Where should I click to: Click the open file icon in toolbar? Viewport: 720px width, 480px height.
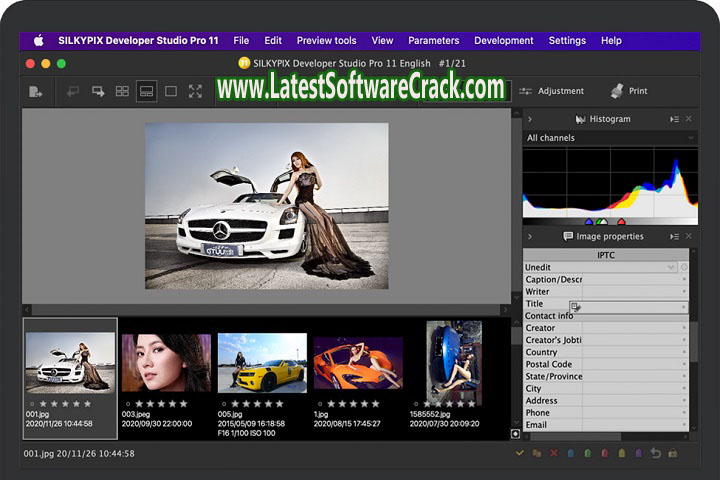pyautogui.click(x=36, y=91)
